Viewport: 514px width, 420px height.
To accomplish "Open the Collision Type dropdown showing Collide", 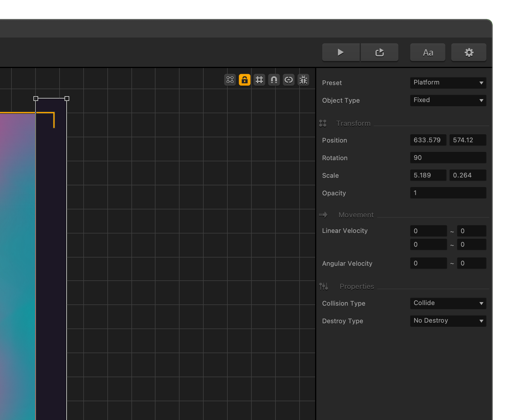I will tap(448, 303).
